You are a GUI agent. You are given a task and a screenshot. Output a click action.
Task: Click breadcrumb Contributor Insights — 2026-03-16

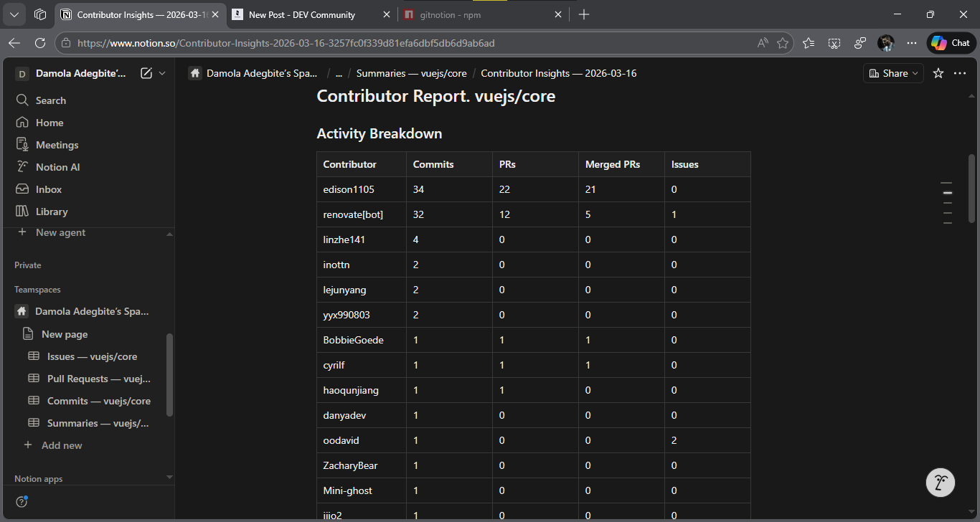pyautogui.click(x=558, y=73)
